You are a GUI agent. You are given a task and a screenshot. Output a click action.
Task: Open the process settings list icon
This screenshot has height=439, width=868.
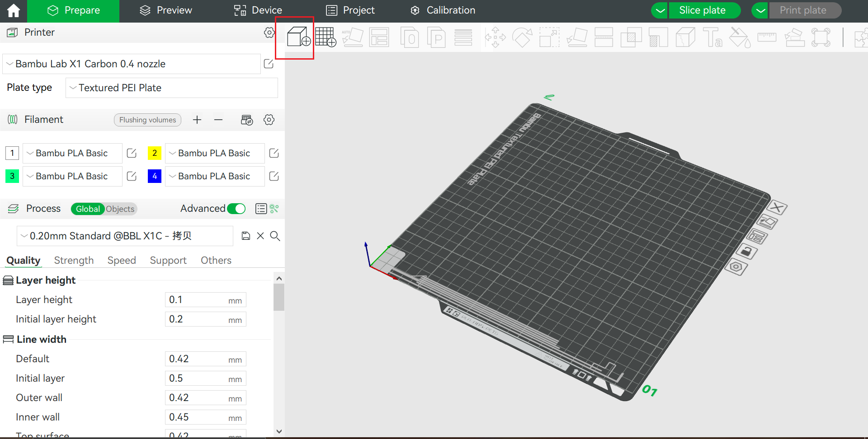tap(261, 208)
